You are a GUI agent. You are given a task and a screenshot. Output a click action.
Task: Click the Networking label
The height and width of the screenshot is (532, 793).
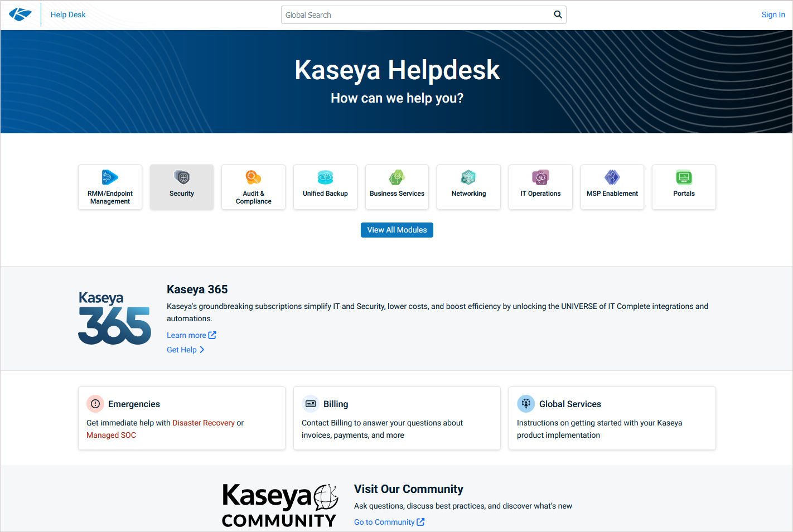468,194
